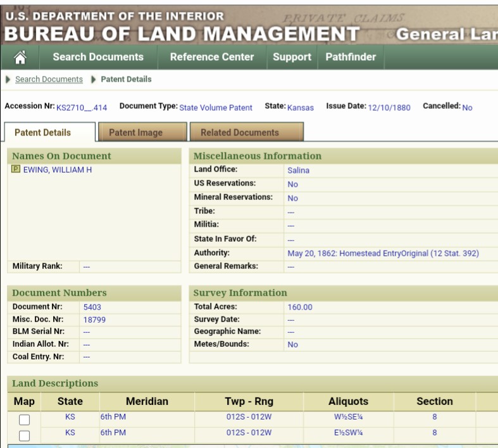Select the Patent Details tab
The width and height of the screenshot is (498, 448).
pos(42,133)
